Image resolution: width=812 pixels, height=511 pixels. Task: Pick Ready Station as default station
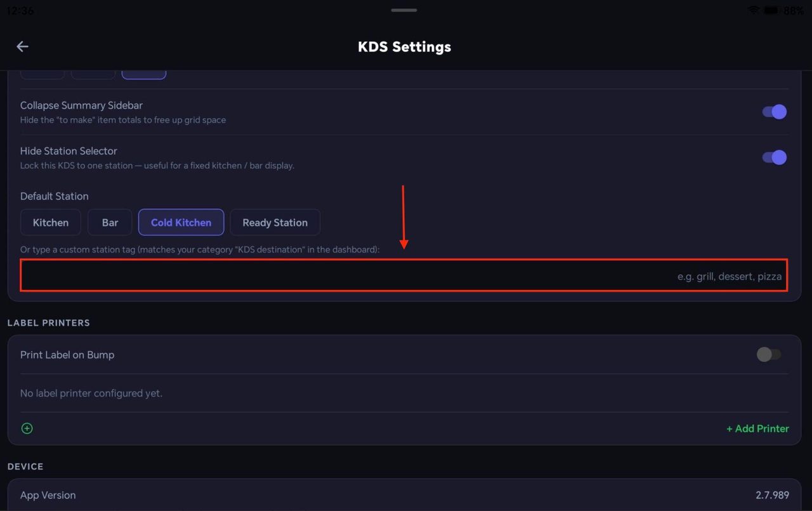[275, 222]
